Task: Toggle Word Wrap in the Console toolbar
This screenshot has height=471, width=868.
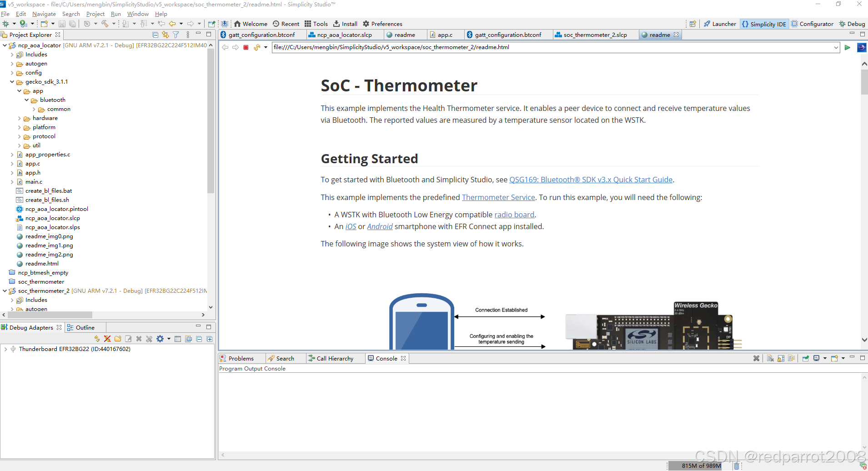Action: (791, 358)
